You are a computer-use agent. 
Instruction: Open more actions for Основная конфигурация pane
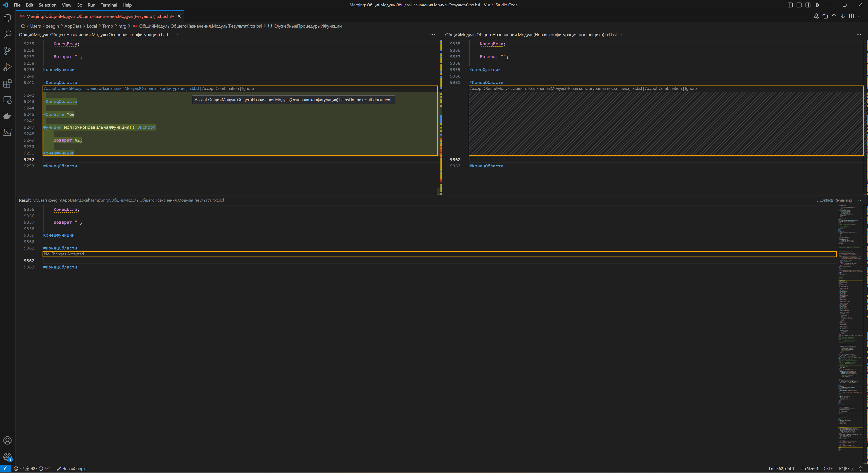tap(433, 35)
